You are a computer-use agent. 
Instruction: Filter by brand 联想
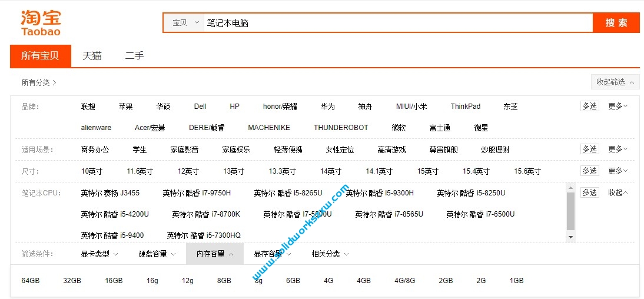[x=88, y=107]
